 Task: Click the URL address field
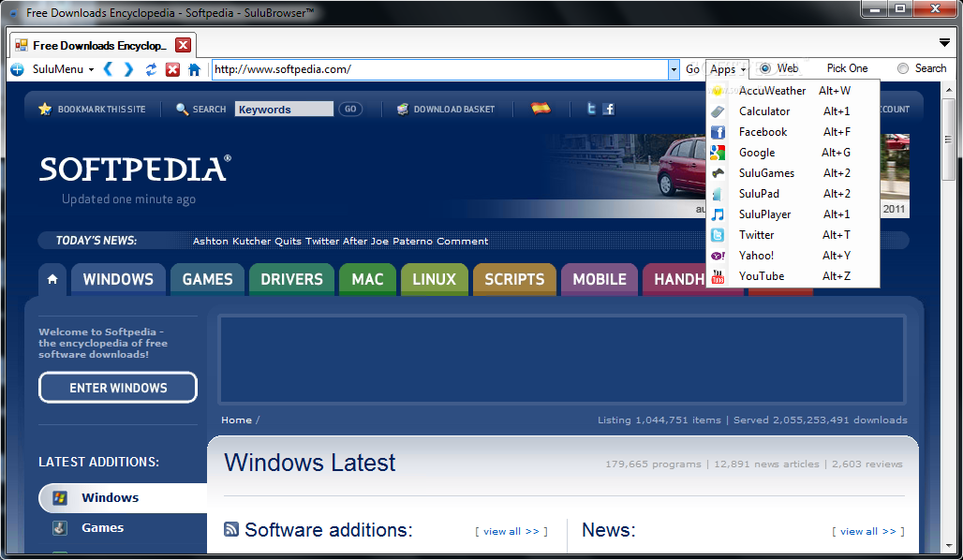(439, 69)
